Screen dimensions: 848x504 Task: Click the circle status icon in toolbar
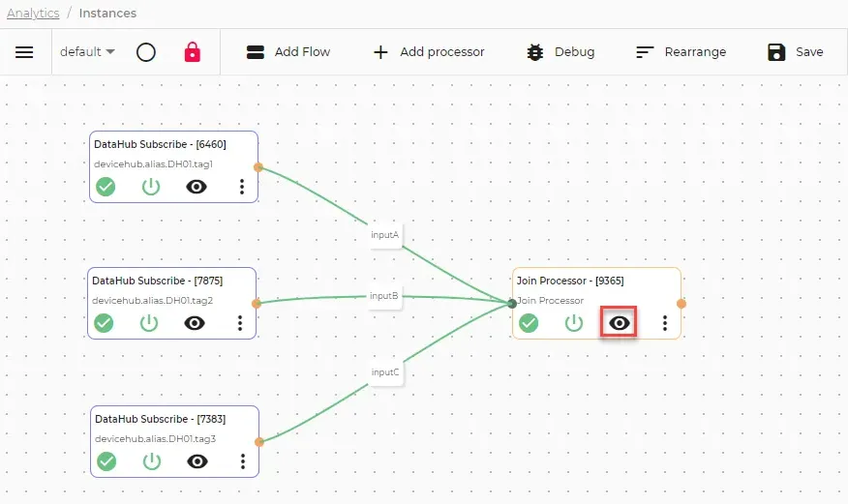(x=146, y=52)
